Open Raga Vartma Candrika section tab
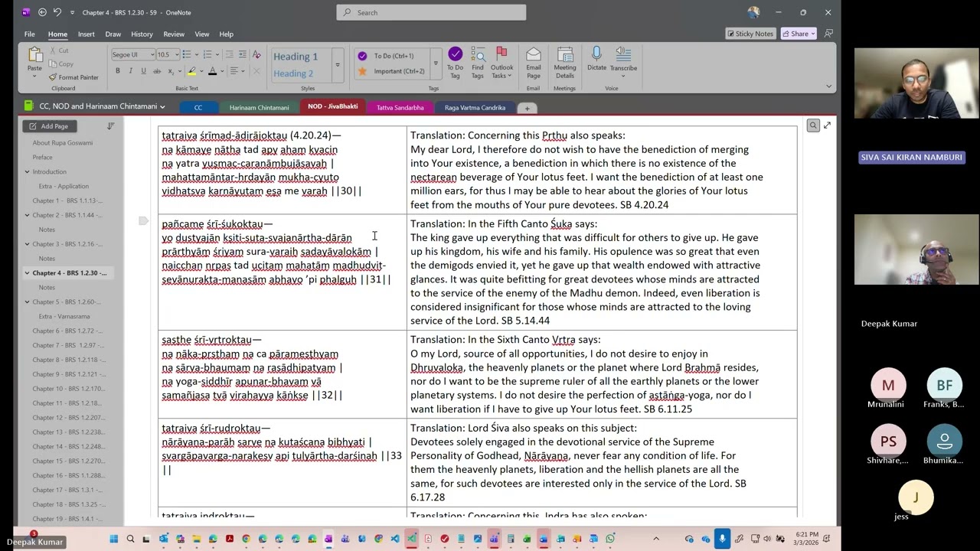Viewport: 980px width, 551px height. pyautogui.click(x=475, y=108)
